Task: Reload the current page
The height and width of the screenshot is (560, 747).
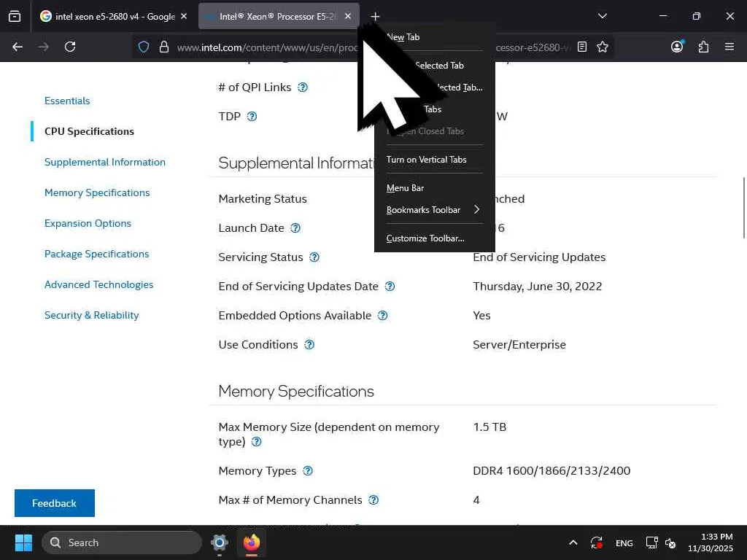Action: tap(70, 47)
